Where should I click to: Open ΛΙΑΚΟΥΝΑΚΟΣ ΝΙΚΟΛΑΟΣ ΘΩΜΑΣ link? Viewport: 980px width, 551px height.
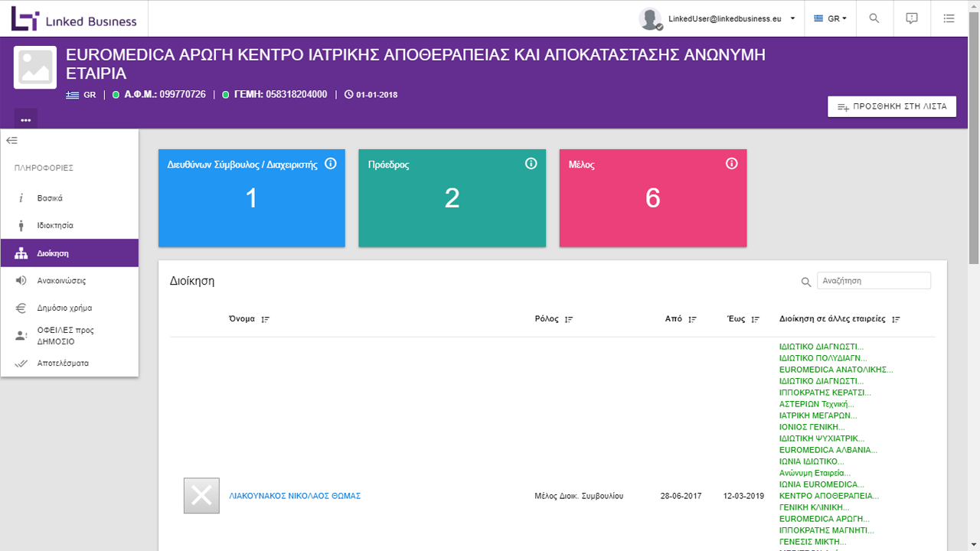coord(295,496)
